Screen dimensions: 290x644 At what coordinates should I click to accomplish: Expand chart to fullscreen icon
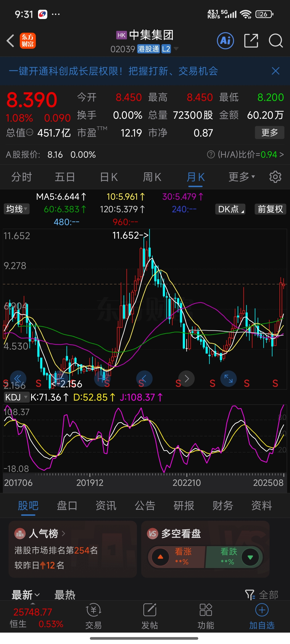tap(228, 379)
